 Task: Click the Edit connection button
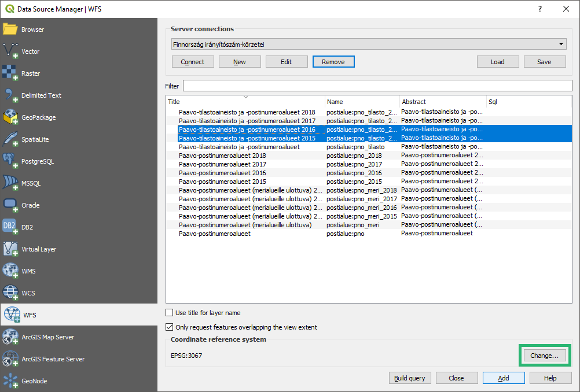[287, 62]
